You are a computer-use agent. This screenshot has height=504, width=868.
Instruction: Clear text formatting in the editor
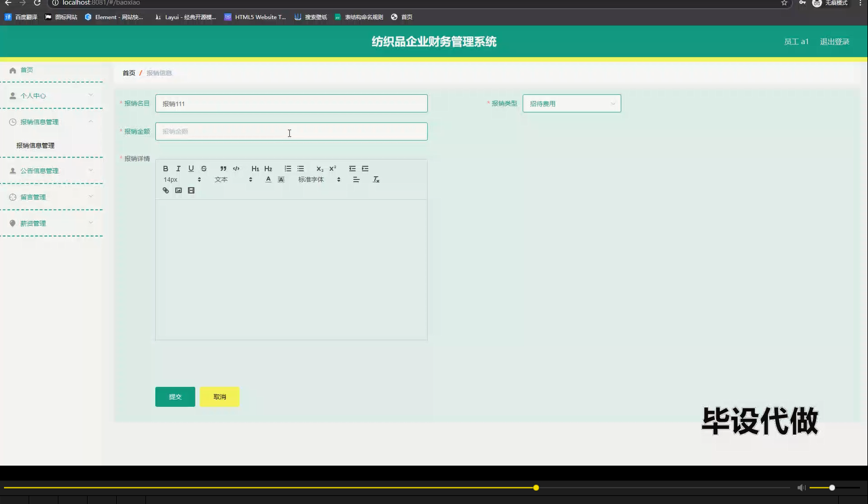pyautogui.click(x=376, y=179)
